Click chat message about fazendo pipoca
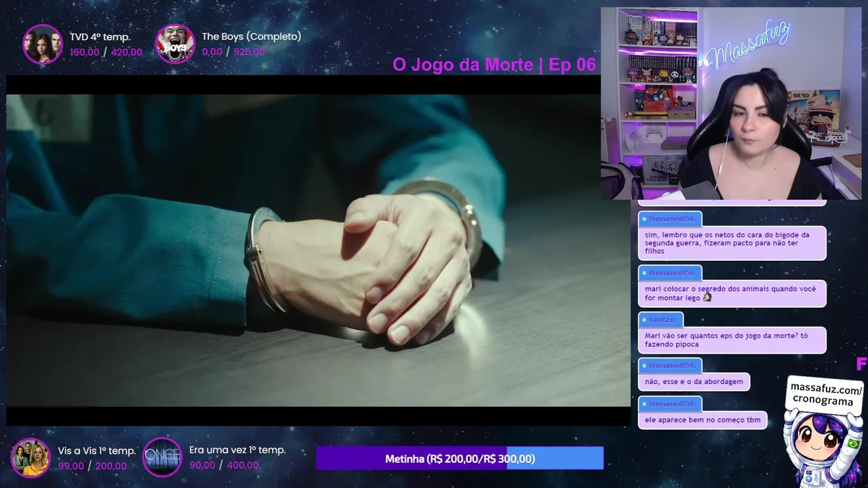This screenshot has width=868, height=488. tap(732, 340)
